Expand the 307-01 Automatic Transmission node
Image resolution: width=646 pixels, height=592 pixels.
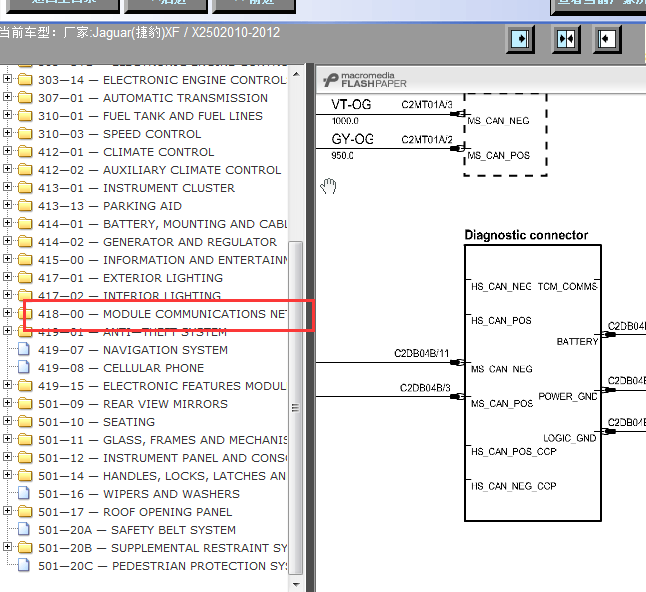[x=7, y=96]
